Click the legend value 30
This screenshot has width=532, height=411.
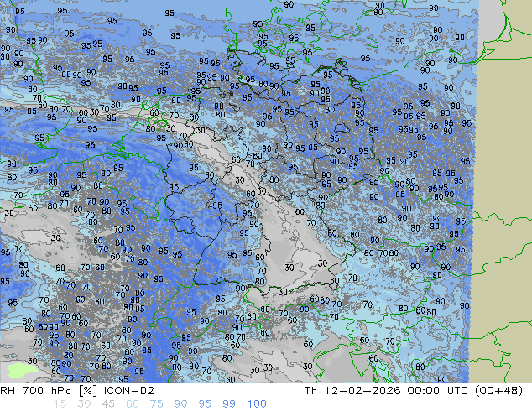[84, 404]
